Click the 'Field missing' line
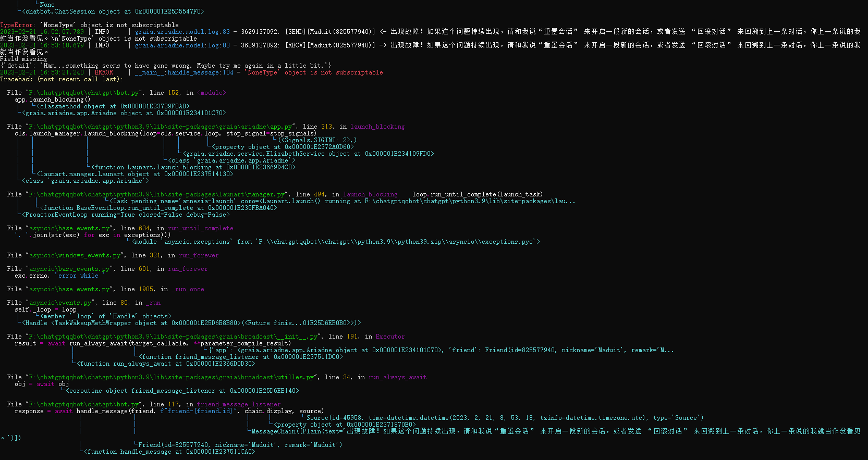Image resolution: width=868 pixels, height=460 pixels. click(x=23, y=59)
